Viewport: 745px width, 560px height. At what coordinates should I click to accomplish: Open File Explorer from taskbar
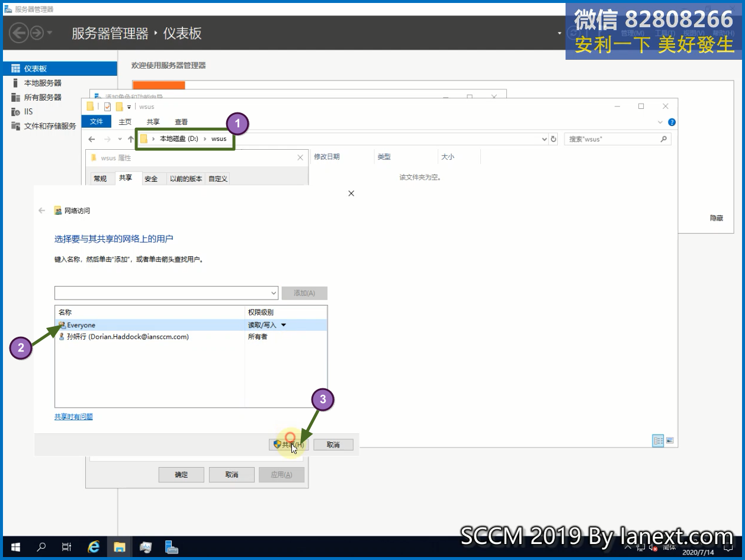click(x=120, y=547)
